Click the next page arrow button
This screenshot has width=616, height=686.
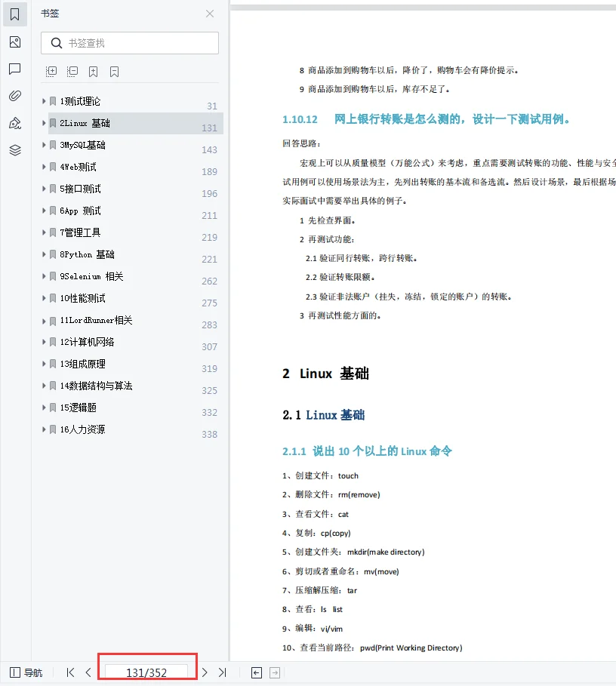click(x=204, y=672)
